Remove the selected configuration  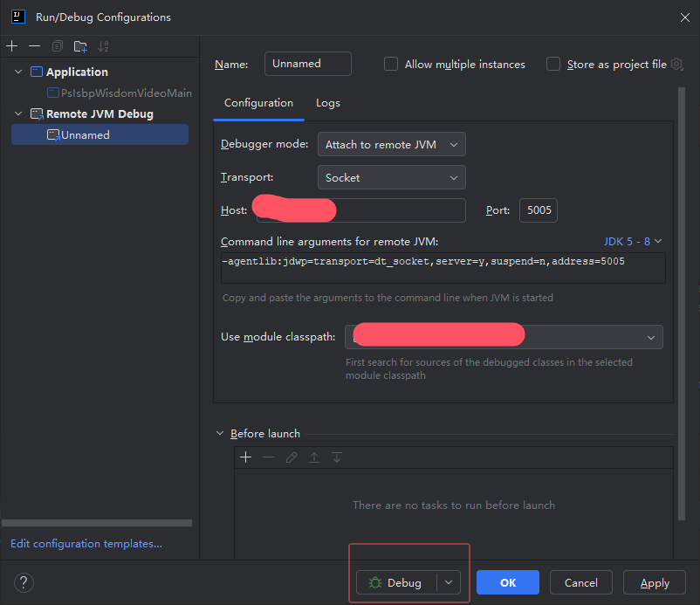click(34, 46)
